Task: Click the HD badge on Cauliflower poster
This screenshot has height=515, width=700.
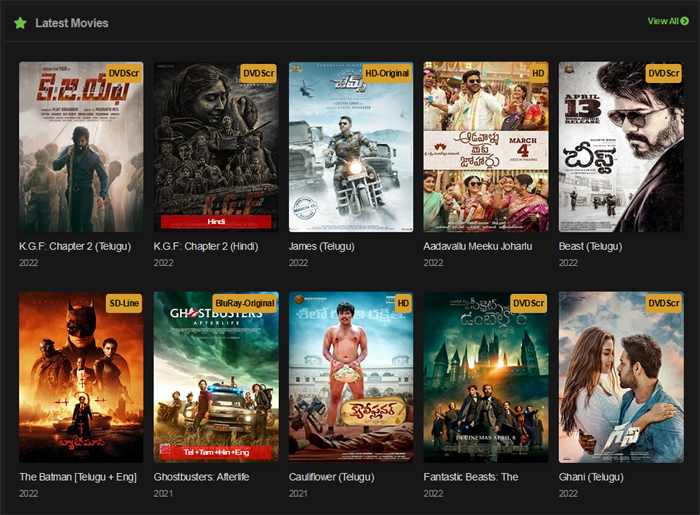Action: (x=403, y=303)
